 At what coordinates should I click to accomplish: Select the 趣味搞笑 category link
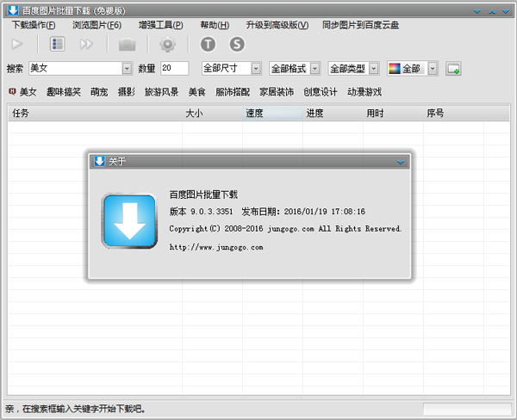tap(63, 92)
